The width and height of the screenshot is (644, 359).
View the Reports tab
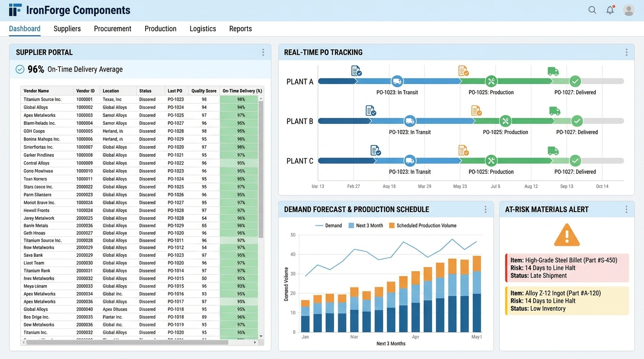(x=241, y=29)
